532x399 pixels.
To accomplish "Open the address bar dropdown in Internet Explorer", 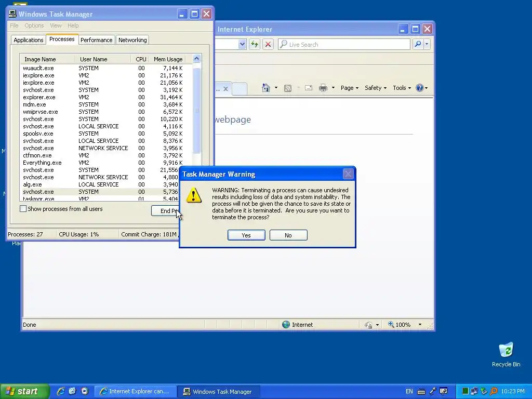I will 242,44.
